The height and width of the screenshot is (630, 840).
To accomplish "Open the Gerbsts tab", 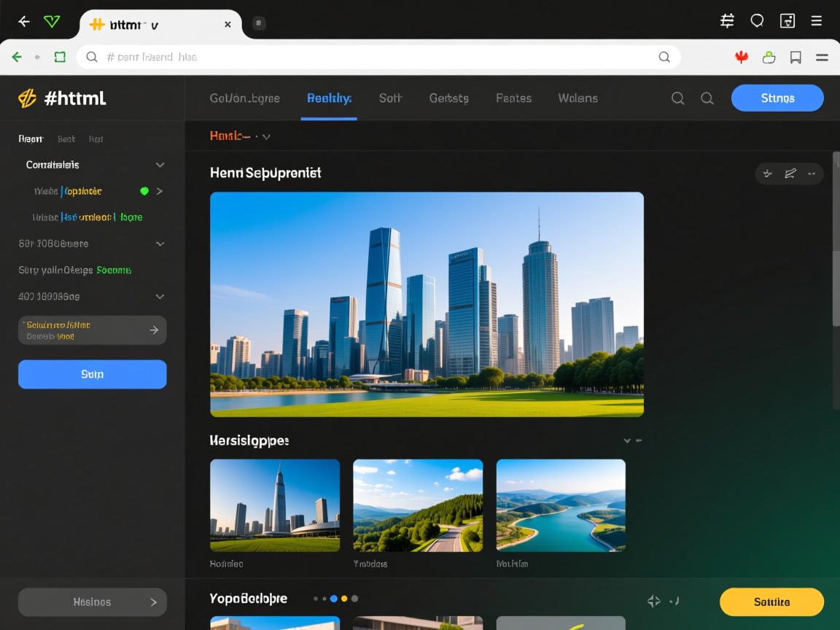I will [448, 98].
